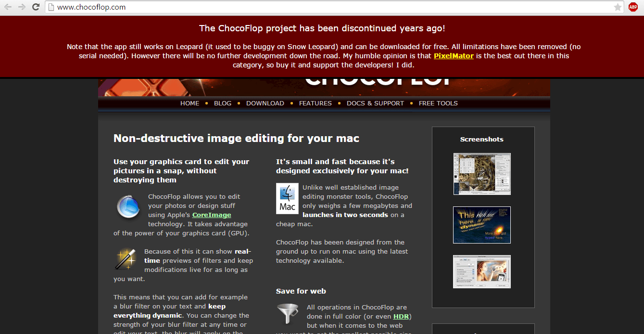Click the browser Back arrow
Screen dimensions: 644x334
point(8,7)
